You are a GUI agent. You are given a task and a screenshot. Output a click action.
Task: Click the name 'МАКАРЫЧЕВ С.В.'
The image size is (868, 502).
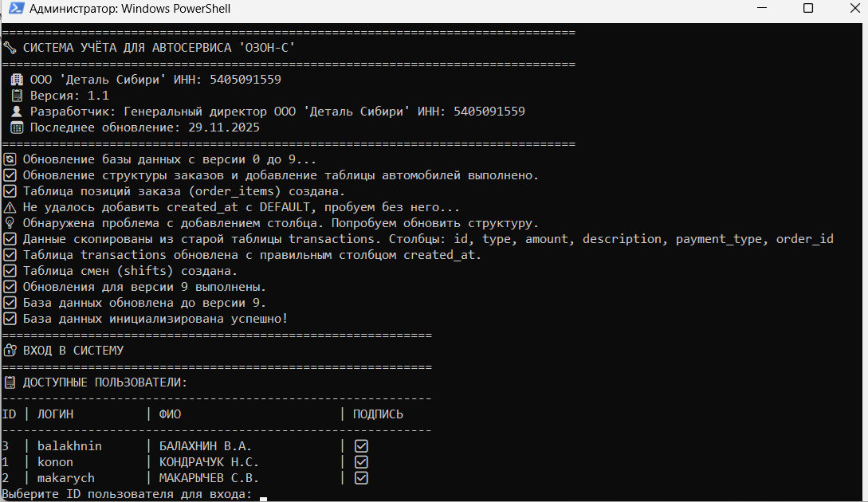(x=209, y=477)
